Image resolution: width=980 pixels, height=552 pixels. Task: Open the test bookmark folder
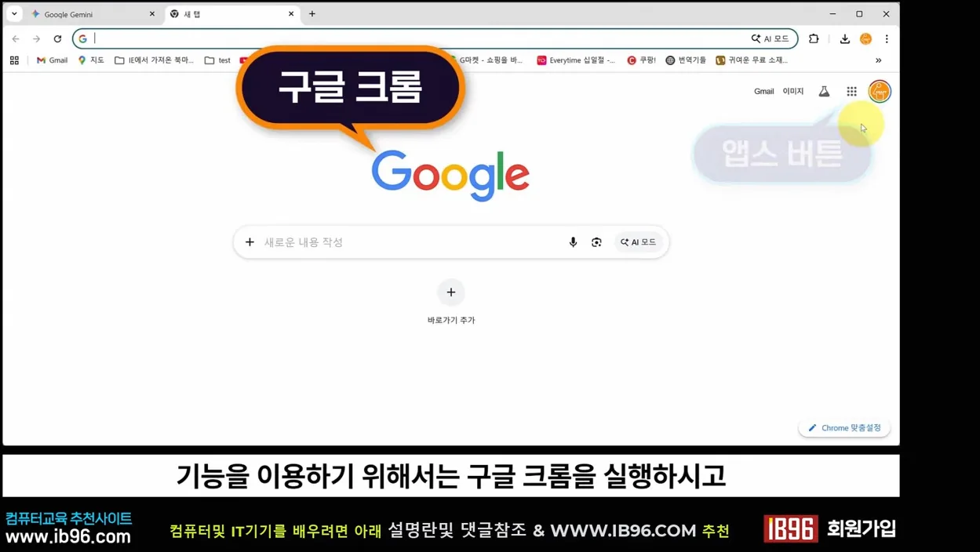tap(217, 60)
